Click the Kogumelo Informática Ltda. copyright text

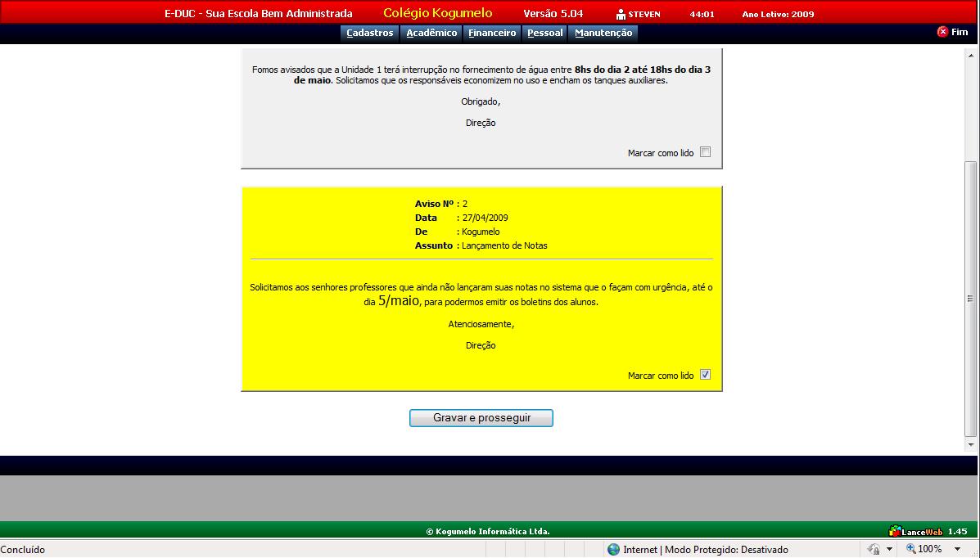[x=487, y=532]
